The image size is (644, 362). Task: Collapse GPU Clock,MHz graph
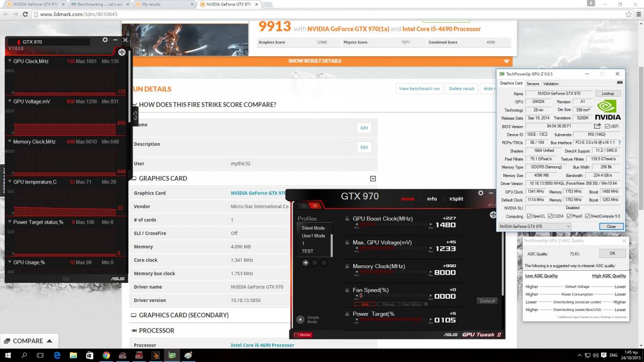[9, 61]
